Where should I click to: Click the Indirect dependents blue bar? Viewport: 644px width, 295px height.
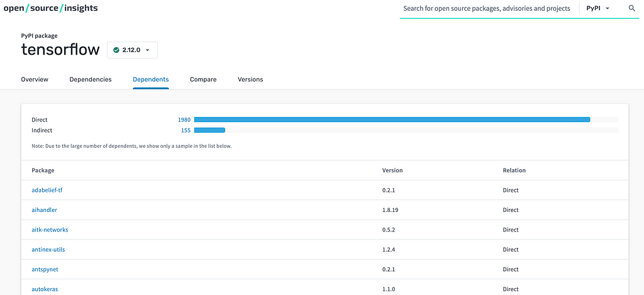pyautogui.click(x=209, y=130)
